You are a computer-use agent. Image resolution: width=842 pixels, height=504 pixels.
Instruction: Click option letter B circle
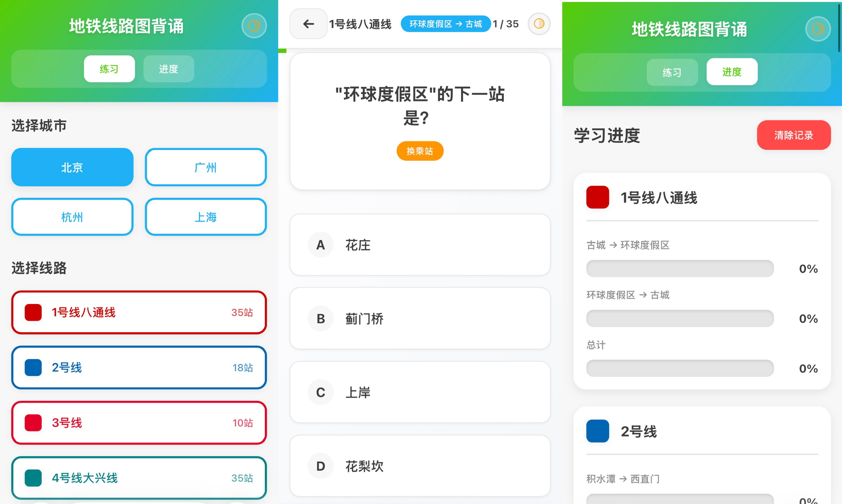point(320,318)
